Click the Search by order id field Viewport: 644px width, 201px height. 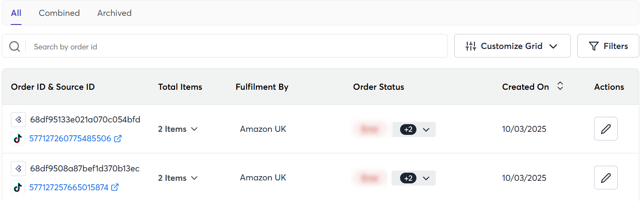[237, 46]
